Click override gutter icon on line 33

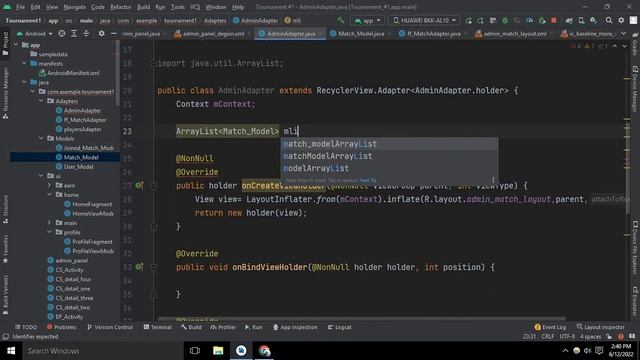(139, 267)
